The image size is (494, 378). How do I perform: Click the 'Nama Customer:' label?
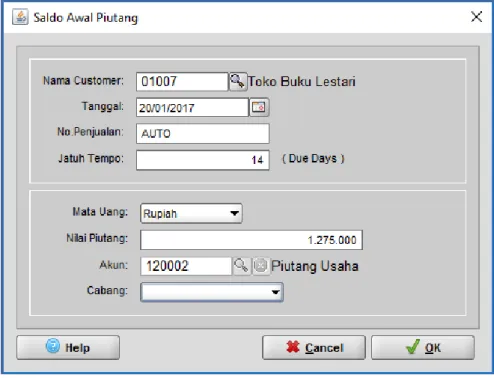coord(83,81)
